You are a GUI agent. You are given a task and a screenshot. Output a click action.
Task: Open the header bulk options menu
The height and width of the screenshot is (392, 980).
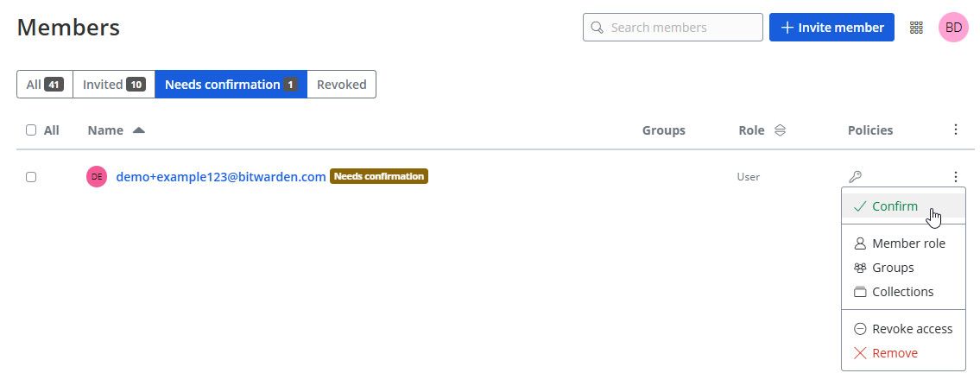[x=955, y=130]
